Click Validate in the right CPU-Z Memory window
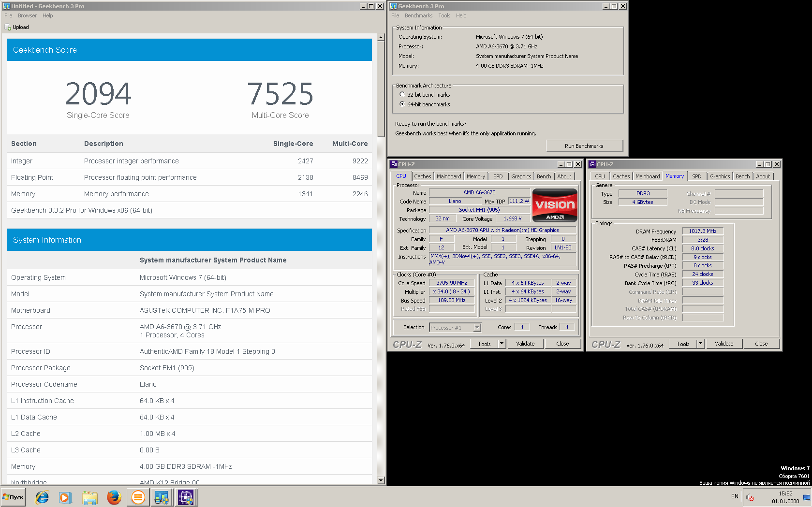The image size is (812, 507). coord(724,344)
